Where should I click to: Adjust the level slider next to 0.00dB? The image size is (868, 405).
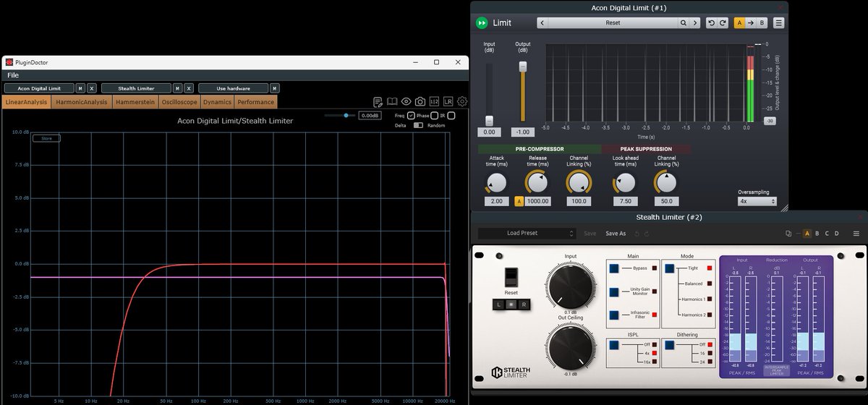tap(346, 115)
